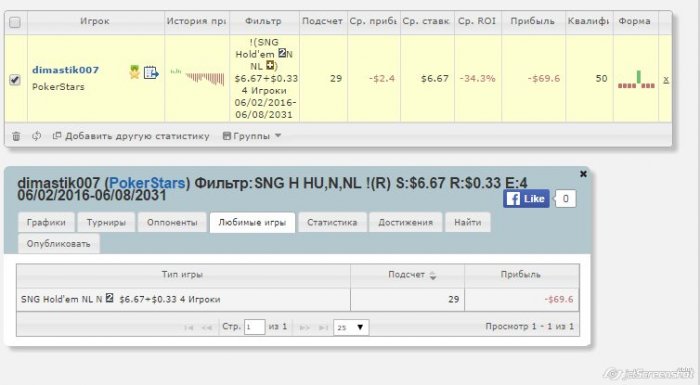Click the trash delete icon below table
The width and height of the screenshot is (700, 385).
click(x=16, y=136)
